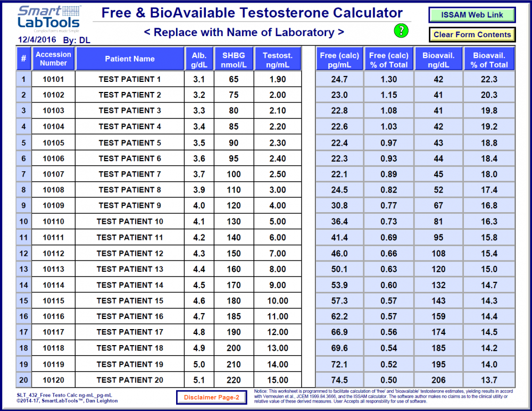532x411 pixels.
Task: Click Testosterone value 15.00 in row 20
Action: [279, 380]
